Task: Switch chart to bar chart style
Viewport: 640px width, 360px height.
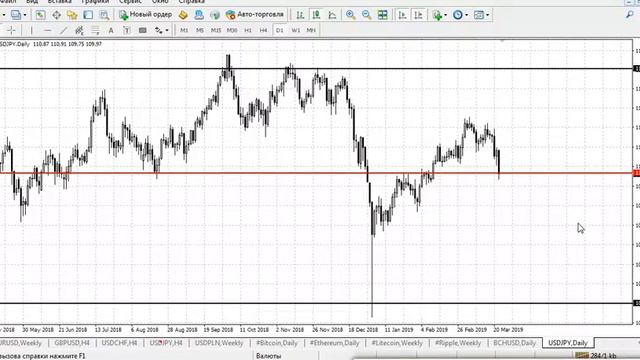Action: coord(300,15)
